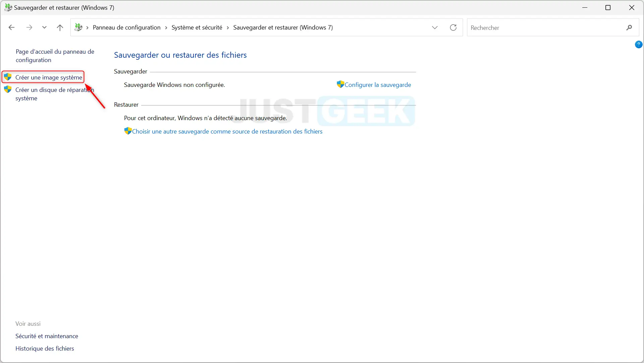Click the Restaurer section label

click(x=126, y=105)
